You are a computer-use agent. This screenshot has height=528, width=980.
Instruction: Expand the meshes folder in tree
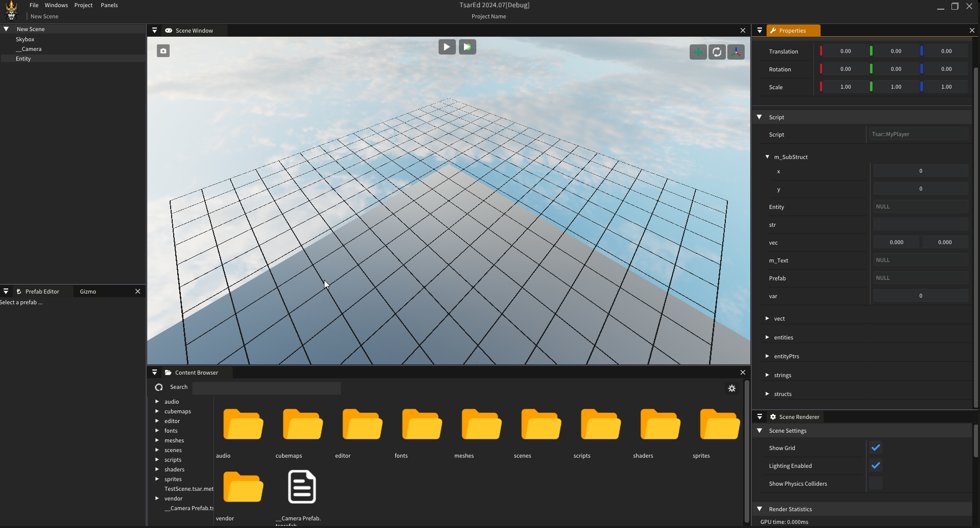[157, 440]
